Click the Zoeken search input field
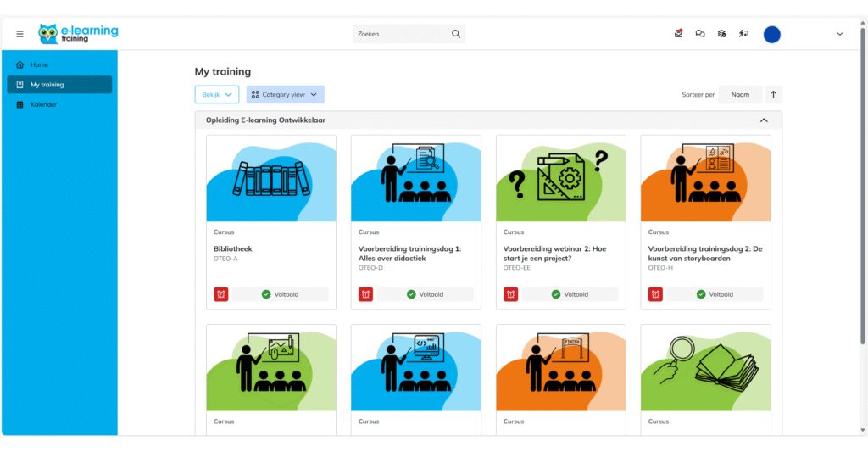 (400, 34)
